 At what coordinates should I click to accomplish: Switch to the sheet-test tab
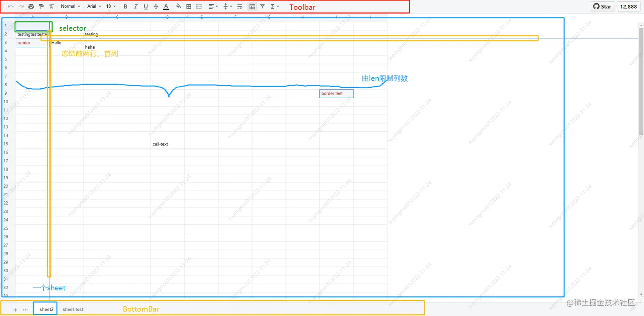coord(72,309)
